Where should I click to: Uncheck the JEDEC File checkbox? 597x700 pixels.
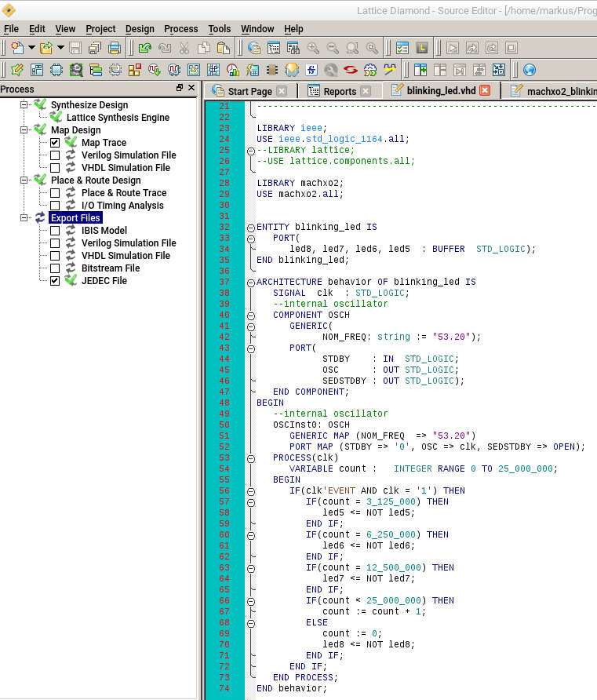point(55,281)
